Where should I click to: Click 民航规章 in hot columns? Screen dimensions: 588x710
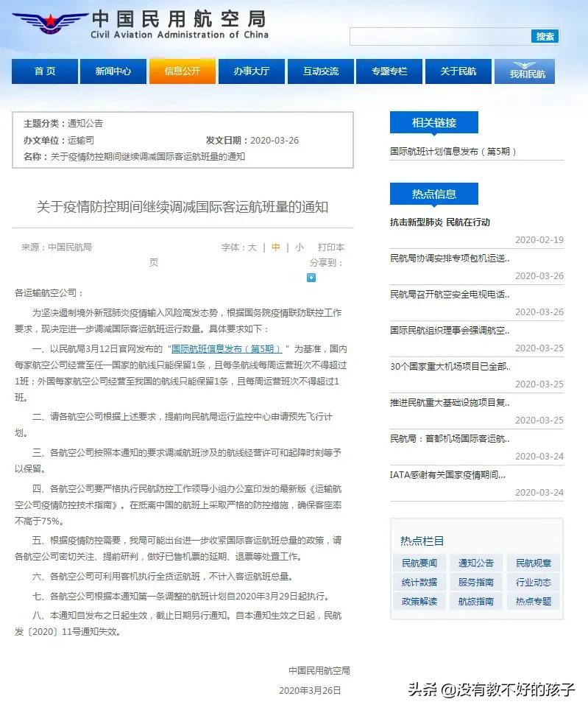pos(534,563)
